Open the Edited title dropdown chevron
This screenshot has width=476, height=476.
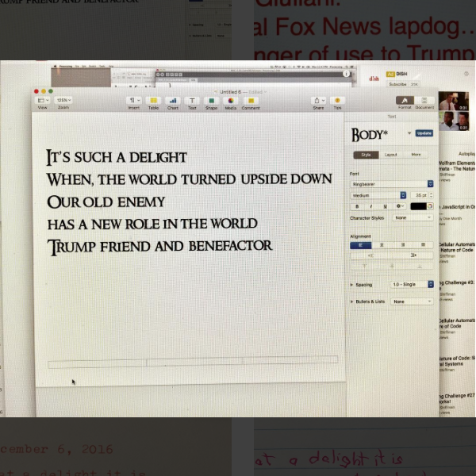[x=265, y=92]
